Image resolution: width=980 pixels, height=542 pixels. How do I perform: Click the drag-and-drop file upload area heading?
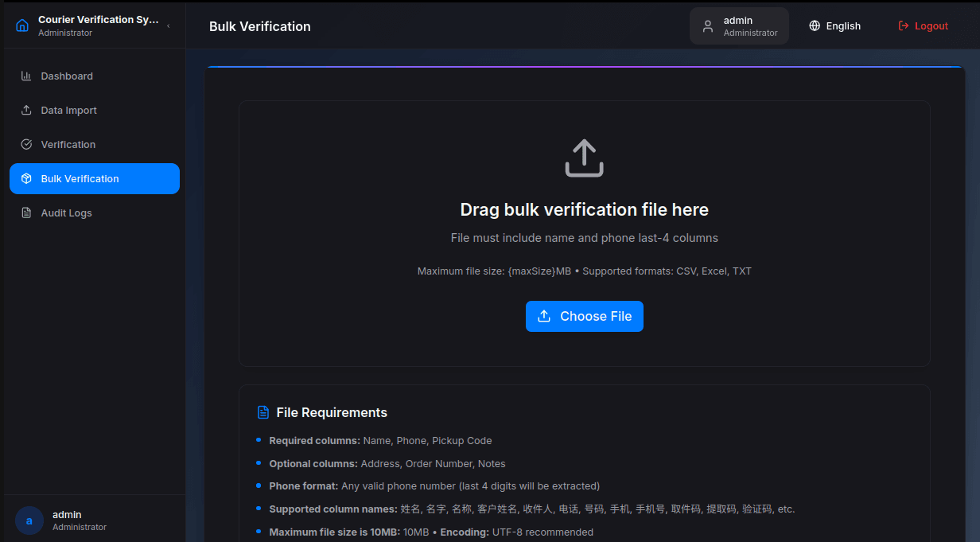584,210
